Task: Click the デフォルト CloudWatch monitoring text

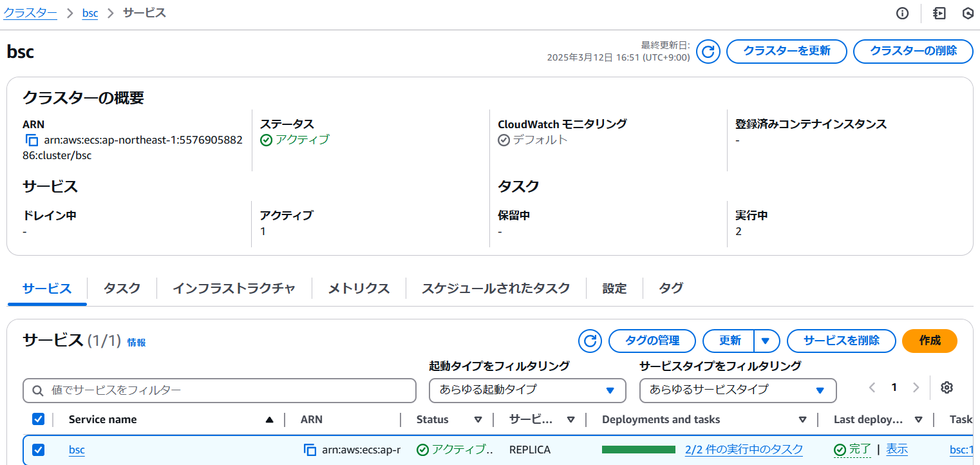Action: pyautogui.click(x=540, y=140)
